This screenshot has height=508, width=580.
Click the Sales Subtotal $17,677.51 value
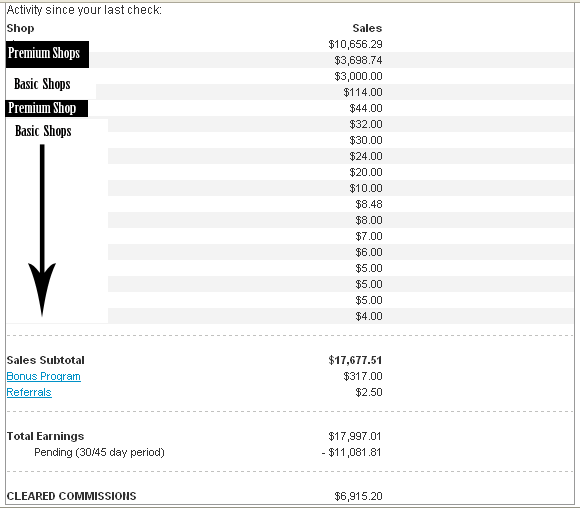[x=355, y=360]
